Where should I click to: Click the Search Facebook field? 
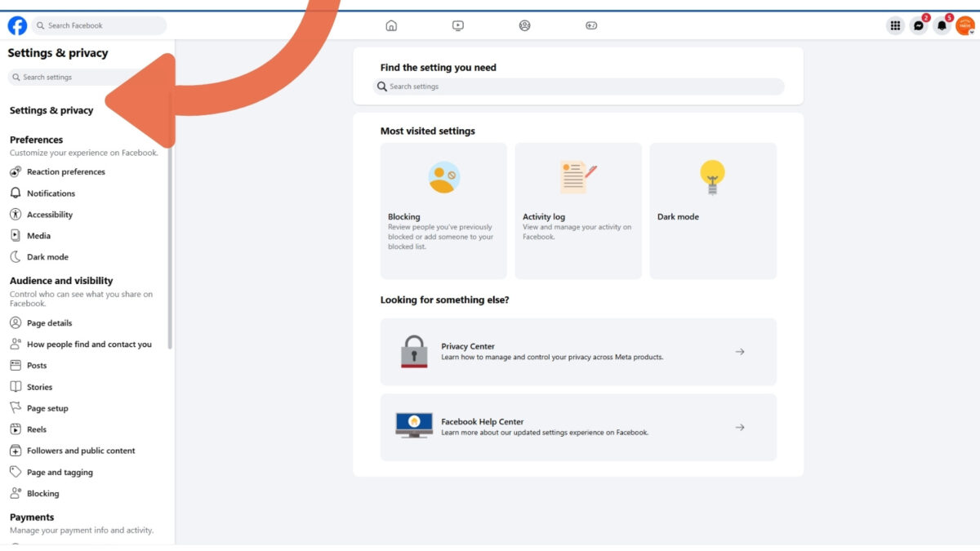pyautogui.click(x=98, y=25)
